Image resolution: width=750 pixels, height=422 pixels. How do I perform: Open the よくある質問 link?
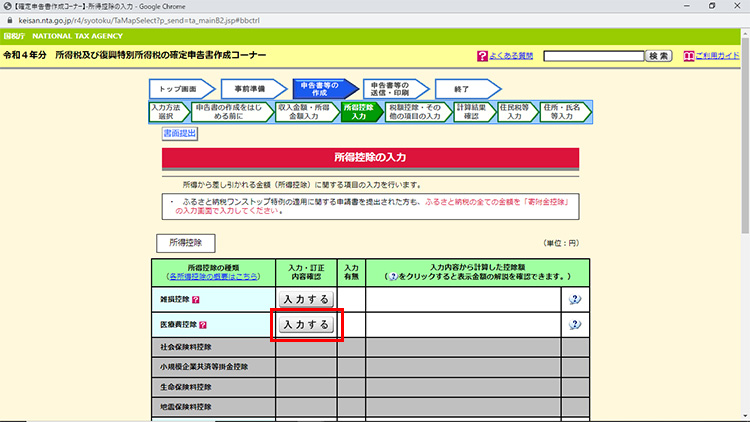[512, 56]
